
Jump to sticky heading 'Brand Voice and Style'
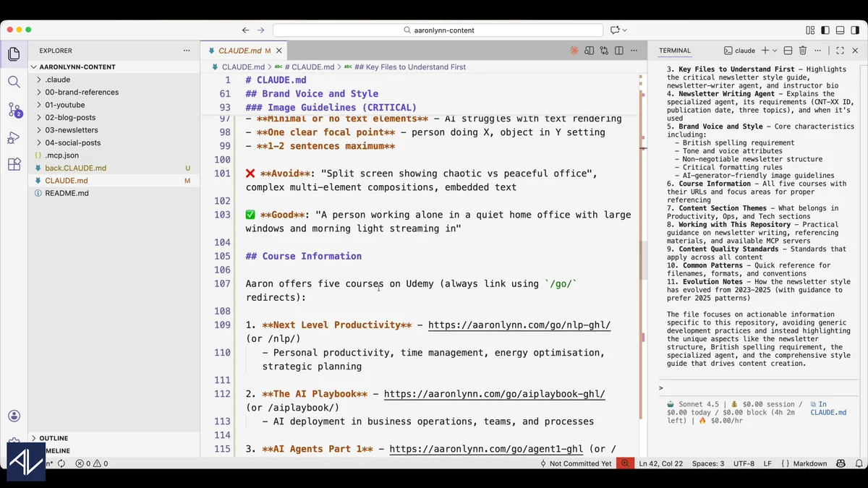pos(312,94)
